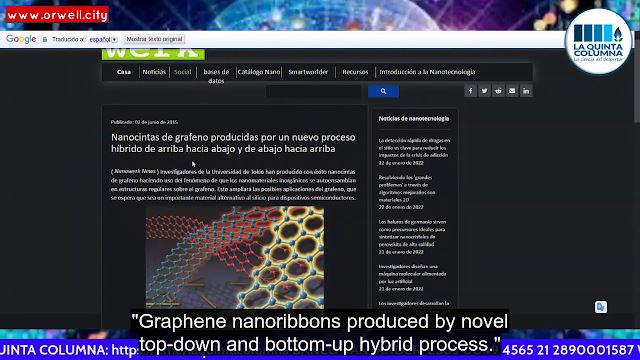640x360 pixels.
Task: Click the blue search magnifier button
Action: pyautogui.click(x=383, y=91)
